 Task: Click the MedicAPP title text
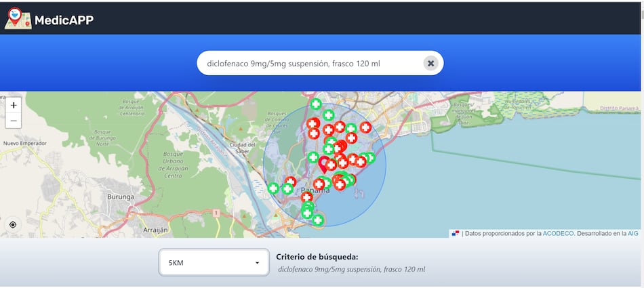tap(64, 20)
